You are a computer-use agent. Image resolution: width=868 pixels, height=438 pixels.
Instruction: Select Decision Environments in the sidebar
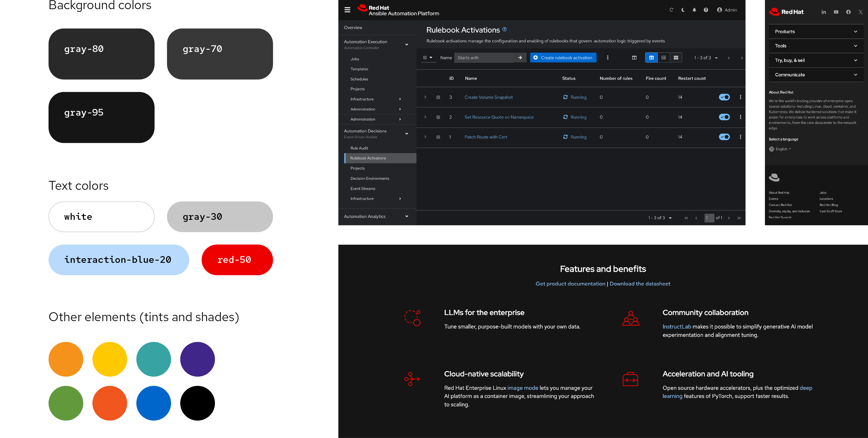pos(370,178)
